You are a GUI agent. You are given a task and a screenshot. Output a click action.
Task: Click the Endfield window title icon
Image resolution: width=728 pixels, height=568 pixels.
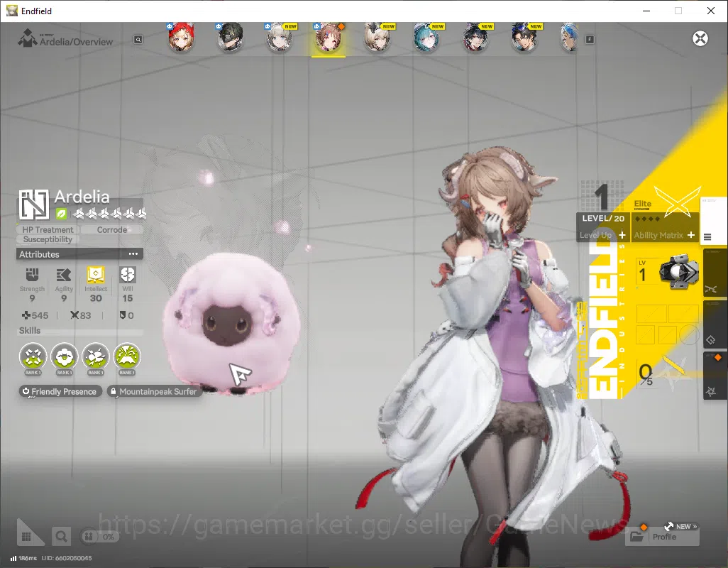(11, 11)
